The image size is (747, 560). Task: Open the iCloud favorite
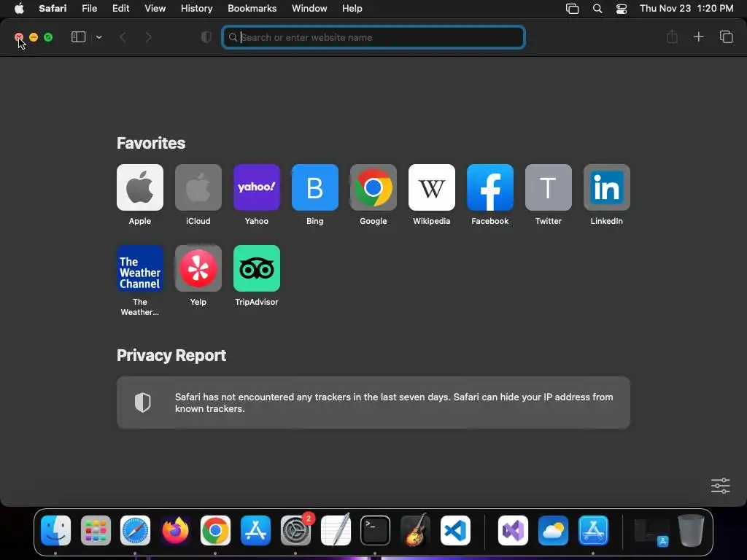[x=198, y=187]
